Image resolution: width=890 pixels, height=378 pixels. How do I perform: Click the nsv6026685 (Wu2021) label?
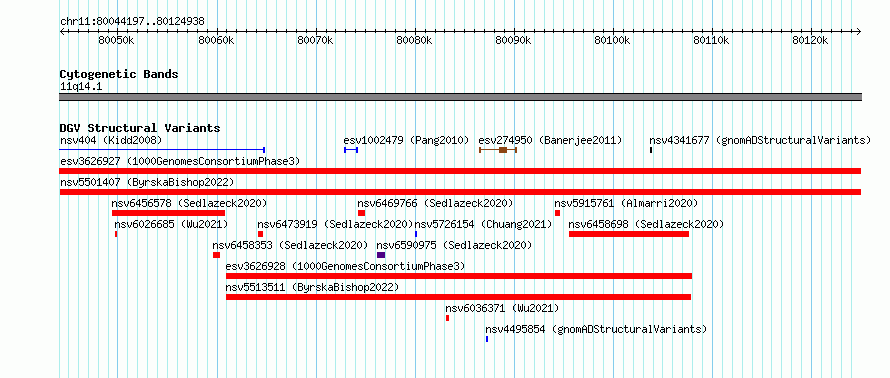(x=171, y=224)
